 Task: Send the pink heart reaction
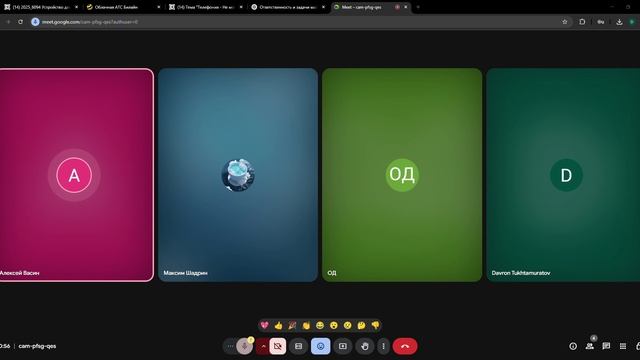[264, 325]
